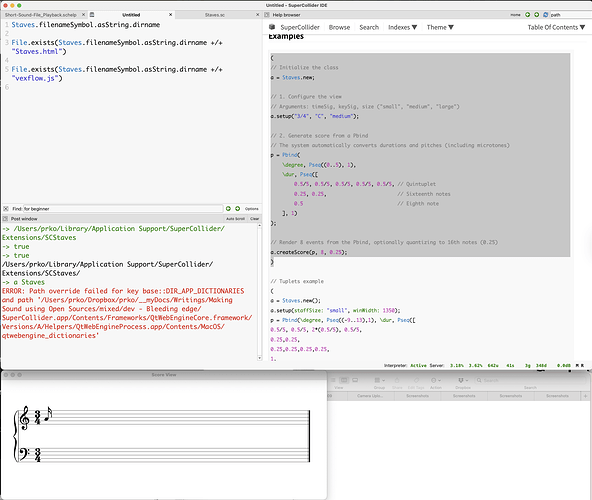Select the Camera Uplo... Finder tab
Screen dimensions: 592x500
coord(370,396)
